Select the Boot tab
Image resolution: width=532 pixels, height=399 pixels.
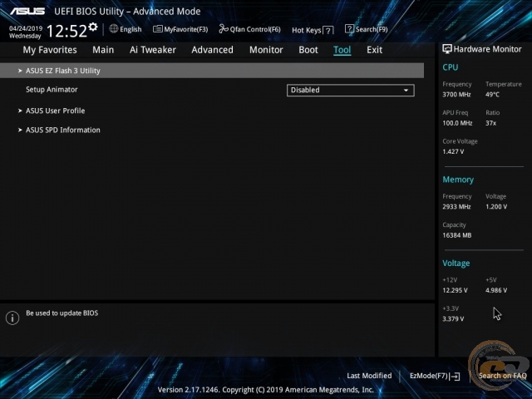pos(308,50)
